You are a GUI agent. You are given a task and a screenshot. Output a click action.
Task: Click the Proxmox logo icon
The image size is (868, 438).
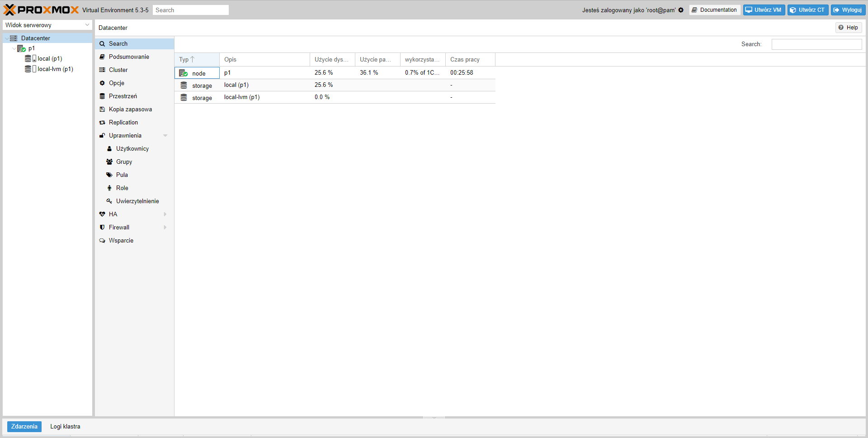pyautogui.click(x=9, y=10)
